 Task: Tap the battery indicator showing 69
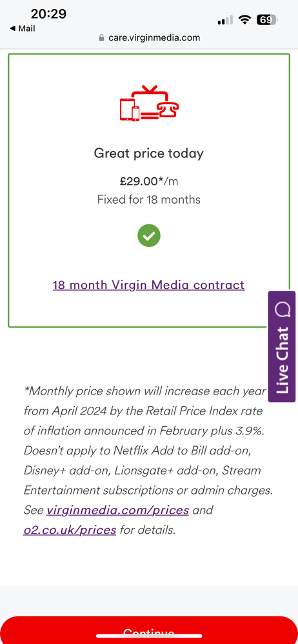(x=267, y=19)
